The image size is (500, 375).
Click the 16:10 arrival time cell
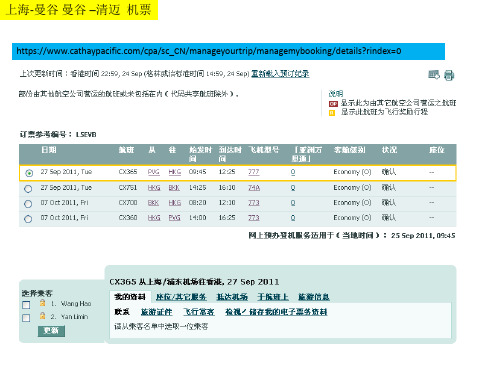[227, 188]
